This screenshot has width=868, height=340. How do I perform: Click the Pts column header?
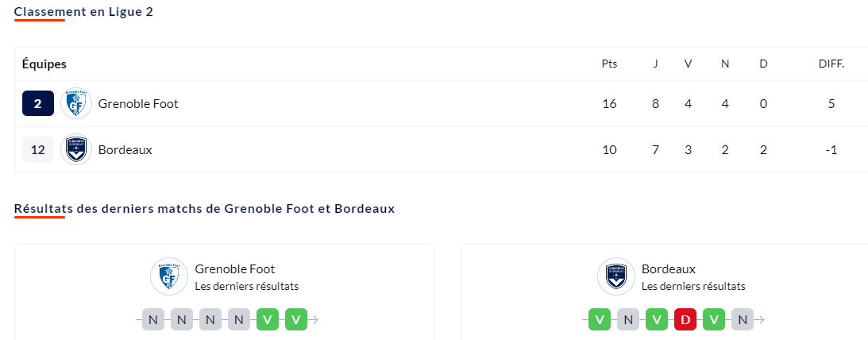pos(609,64)
